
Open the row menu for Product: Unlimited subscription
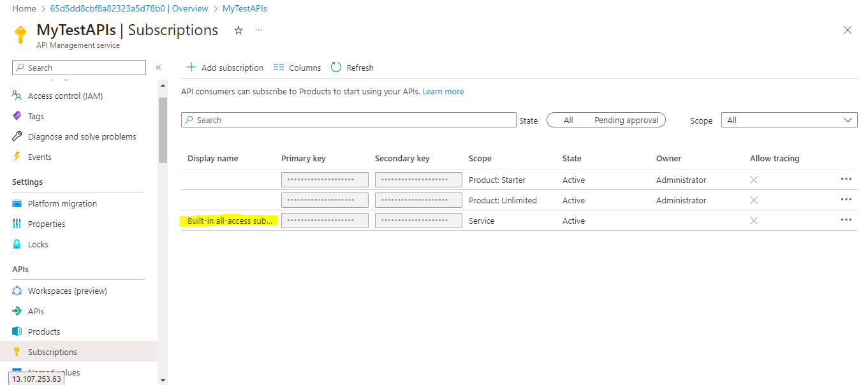846,200
